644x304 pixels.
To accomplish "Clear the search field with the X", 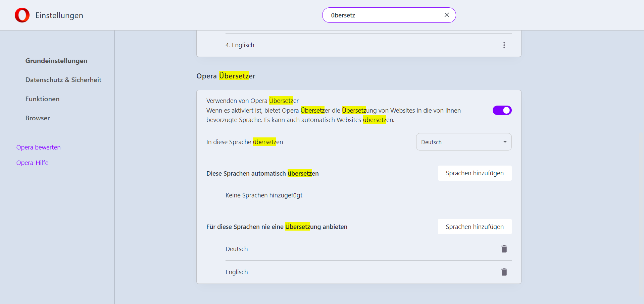I will pos(447,15).
